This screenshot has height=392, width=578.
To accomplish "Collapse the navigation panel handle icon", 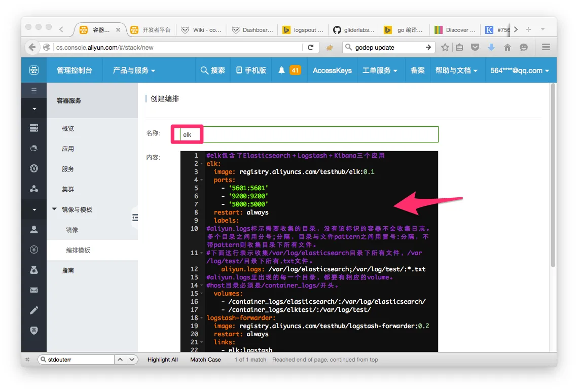I will click(x=135, y=218).
